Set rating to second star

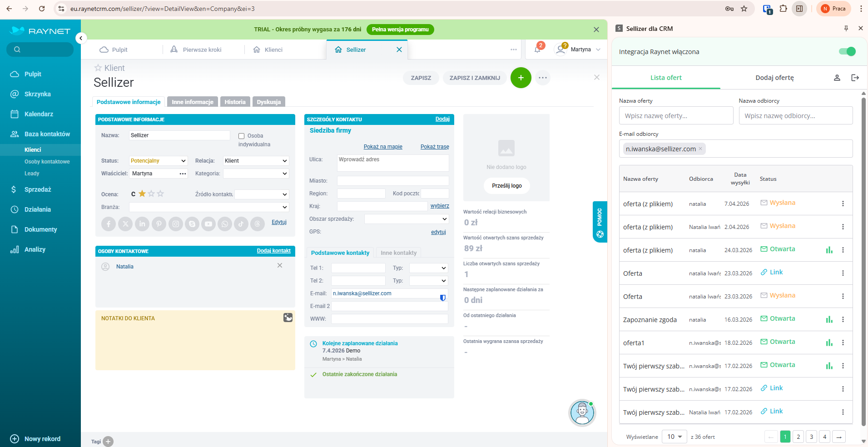[151, 194]
